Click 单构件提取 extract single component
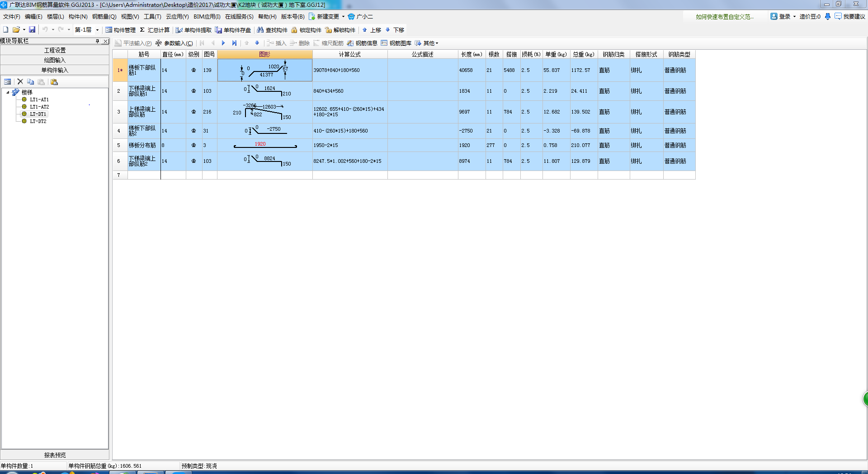The image size is (868, 474). (x=193, y=30)
